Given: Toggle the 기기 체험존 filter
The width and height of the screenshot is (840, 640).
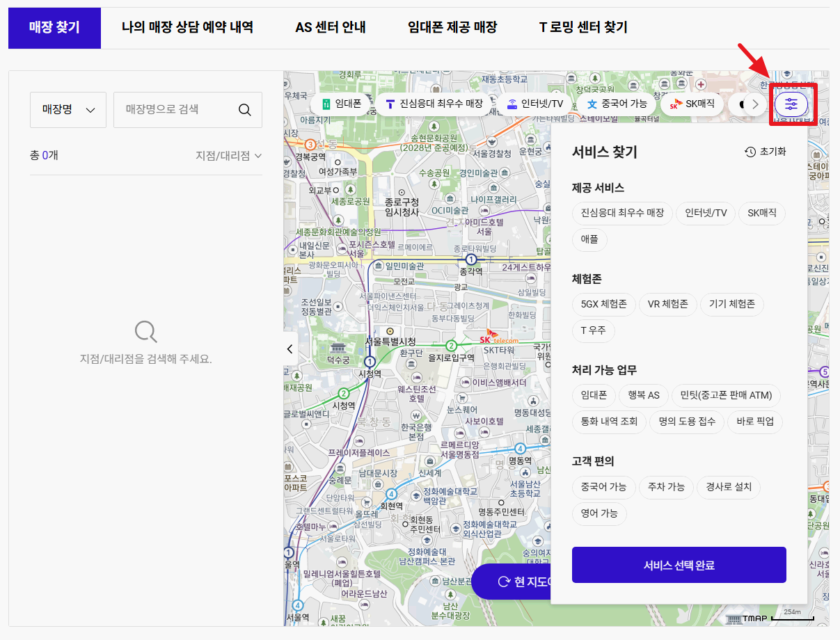Looking at the screenshot, I should [x=732, y=304].
